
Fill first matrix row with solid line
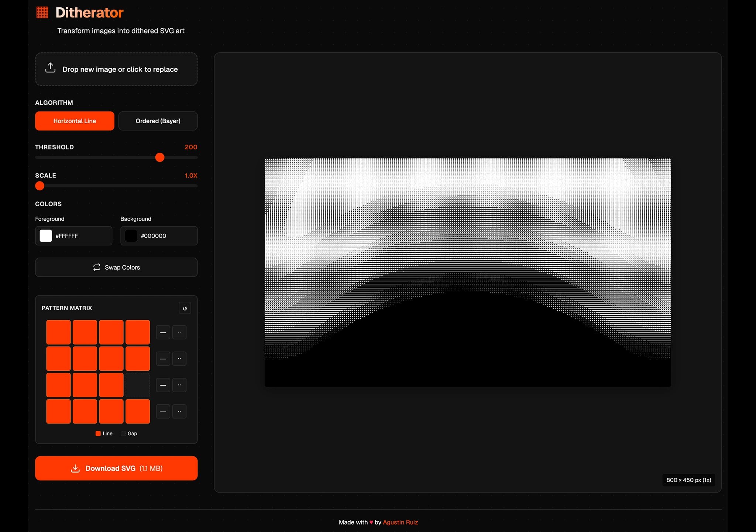[x=163, y=332]
